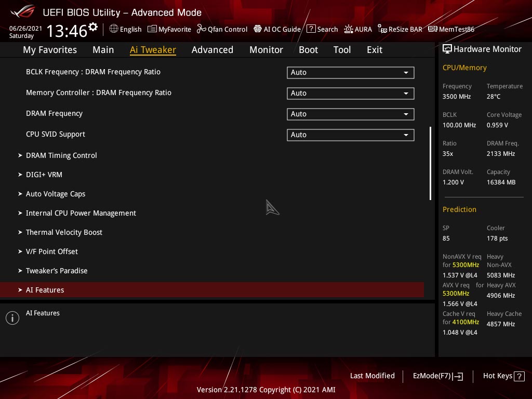Click the 4906 MHz Heavy AVX value
Screen dimensions: 532x399
click(x=501, y=295)
